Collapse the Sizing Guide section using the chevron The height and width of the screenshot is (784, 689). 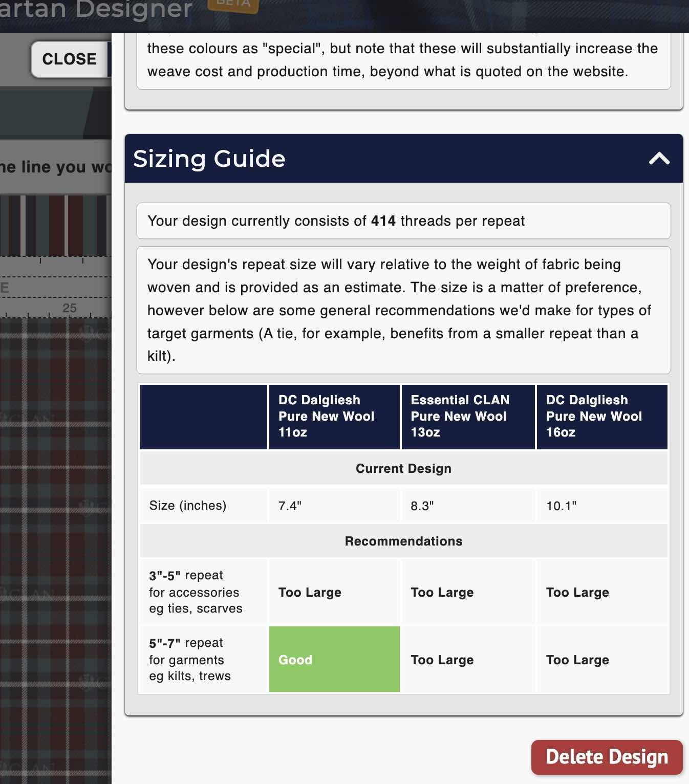click(x=659, y=159)
